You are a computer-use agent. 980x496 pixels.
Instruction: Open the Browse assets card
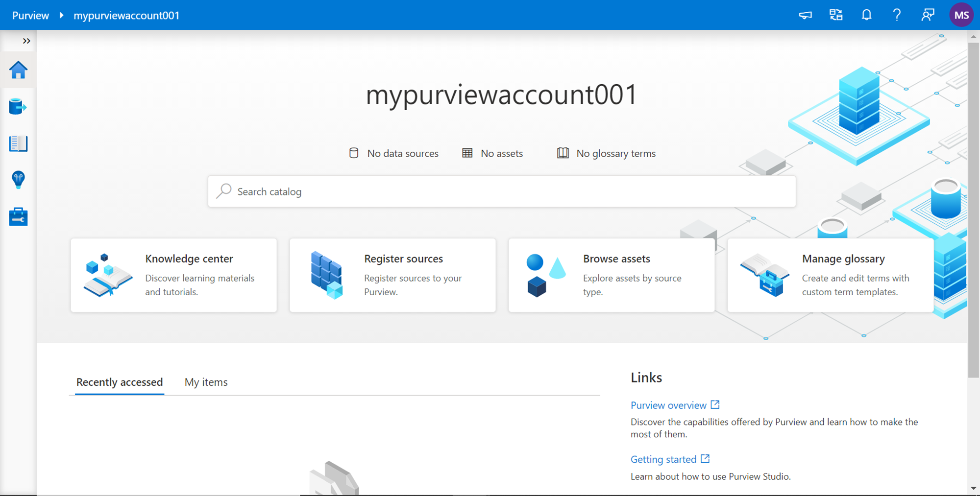[612, 275]
